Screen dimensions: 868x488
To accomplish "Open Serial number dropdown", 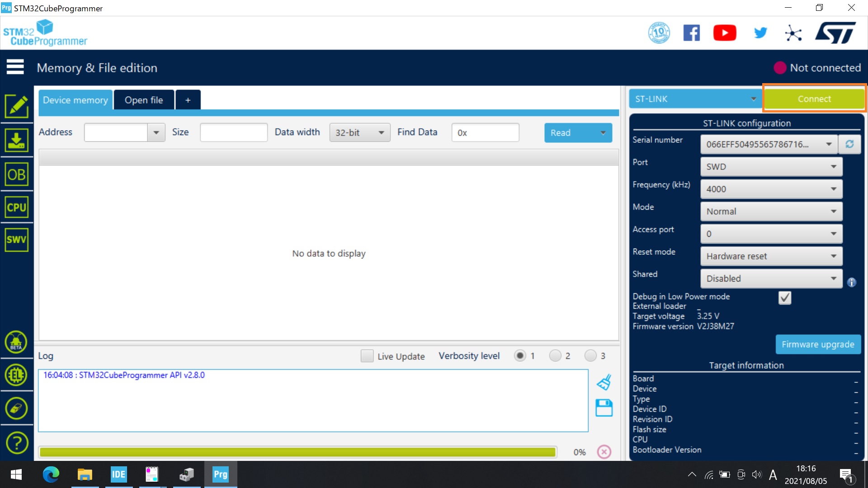I will (x=769, y=144).
